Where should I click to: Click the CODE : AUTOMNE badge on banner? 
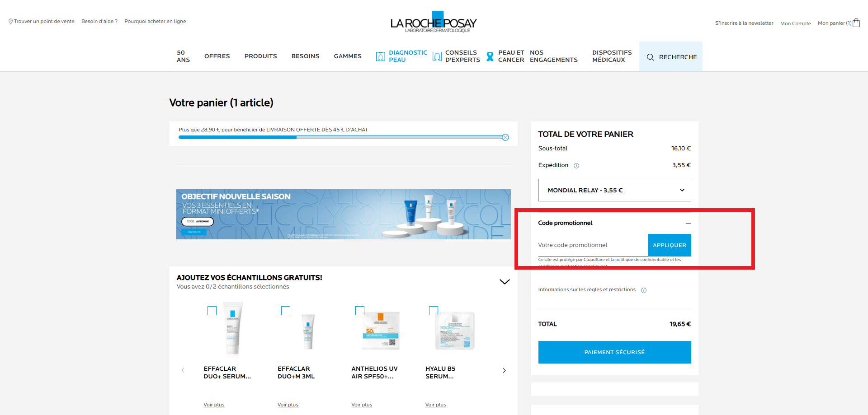pyautogui.click(x=198, y=221)
